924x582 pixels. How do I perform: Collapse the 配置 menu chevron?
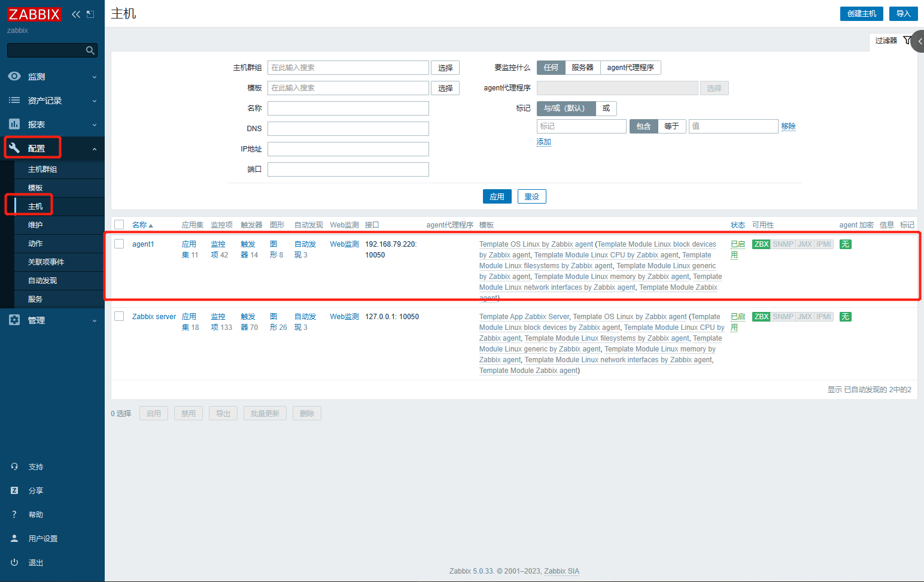pos(95,149)
